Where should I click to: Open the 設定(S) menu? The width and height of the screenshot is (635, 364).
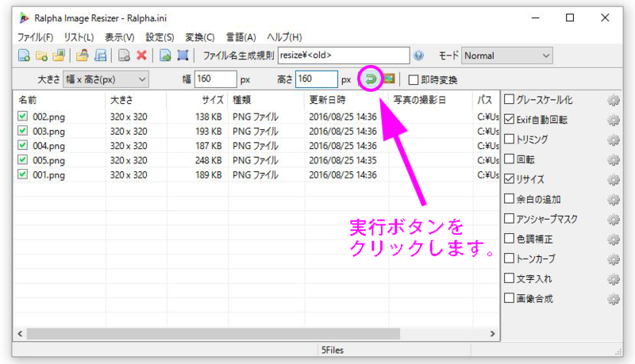(x=160, y=37)
